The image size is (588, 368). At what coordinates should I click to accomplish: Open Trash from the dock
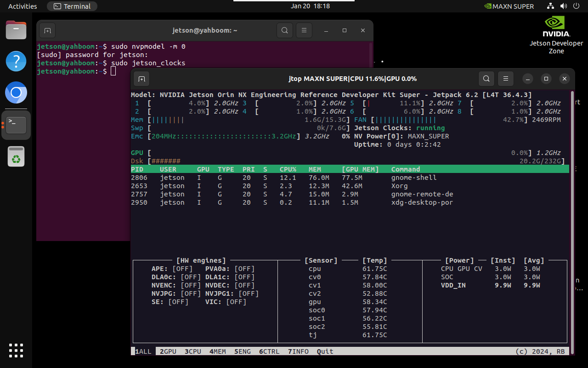point(16,157)
